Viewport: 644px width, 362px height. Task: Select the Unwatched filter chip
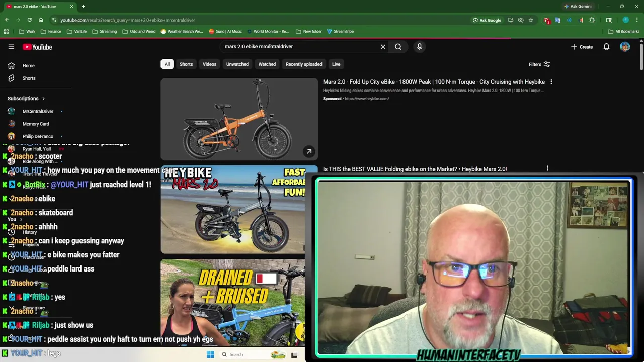click(237, 64)
